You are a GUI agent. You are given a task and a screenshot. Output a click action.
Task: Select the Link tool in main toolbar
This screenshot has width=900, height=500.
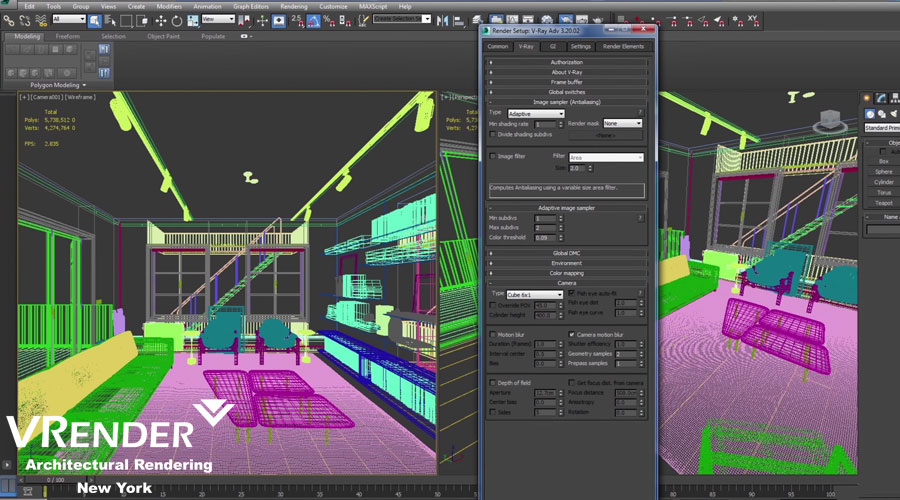point(9,20)
